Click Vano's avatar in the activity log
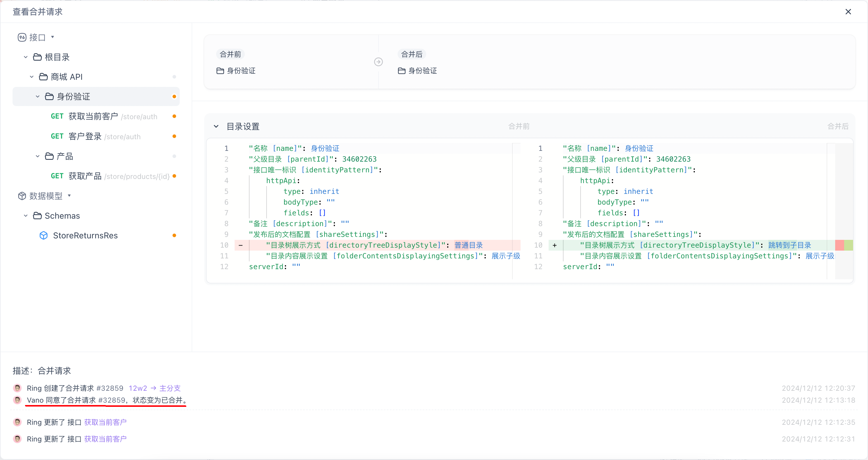 (x=17, y=400)
